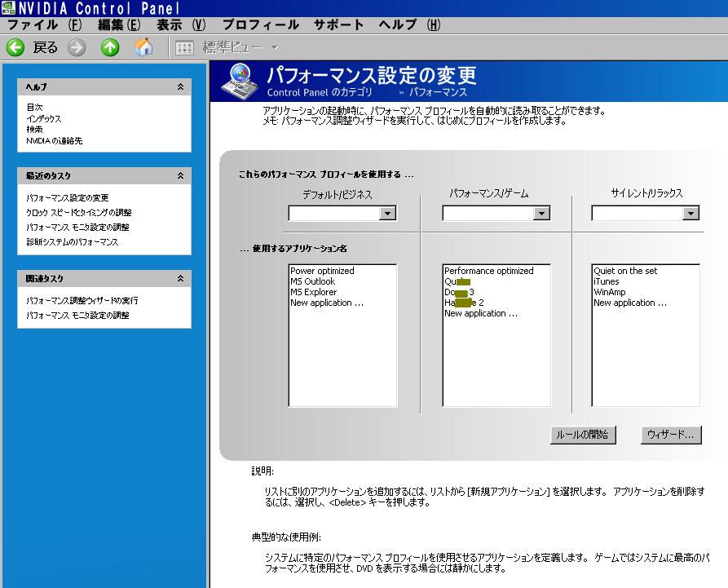The height and width of the screenshot is (588, 728).
Task: Open the 目次 help link
Action: 34,108
